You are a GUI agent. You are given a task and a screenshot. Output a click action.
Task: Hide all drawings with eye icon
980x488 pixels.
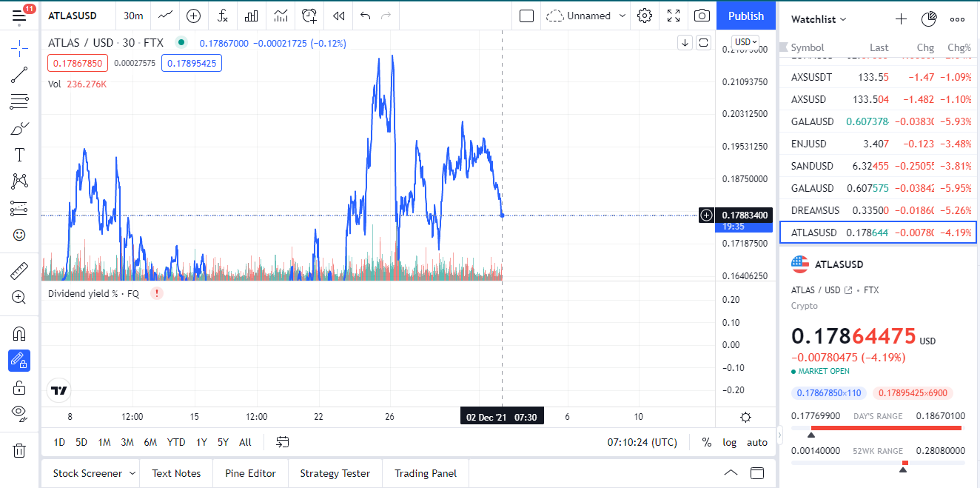point(19,414)
